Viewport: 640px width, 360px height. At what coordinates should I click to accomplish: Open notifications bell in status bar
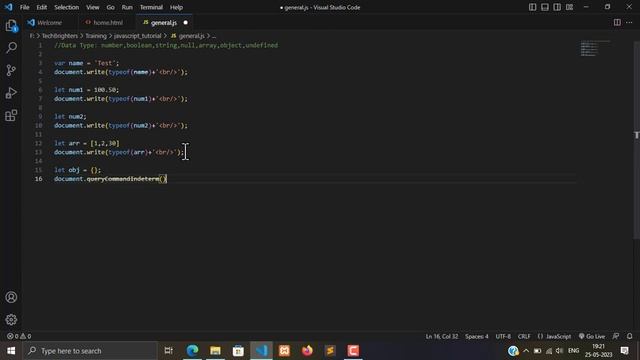tap(629, 336)
